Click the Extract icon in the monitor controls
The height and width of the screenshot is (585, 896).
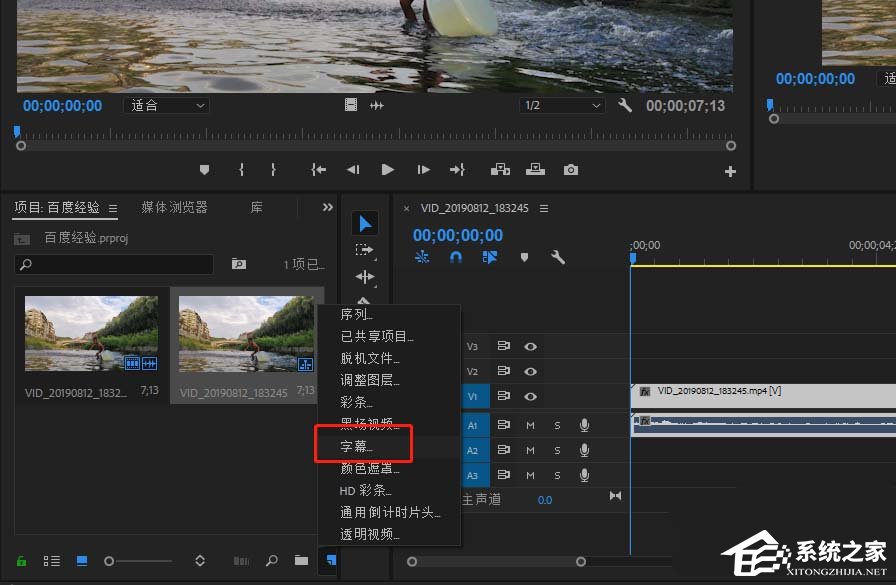pos(535,170)
